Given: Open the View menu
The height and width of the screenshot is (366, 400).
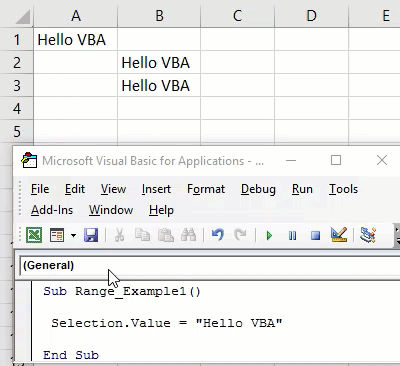Looking at the screenshot, I should point(113,189).
